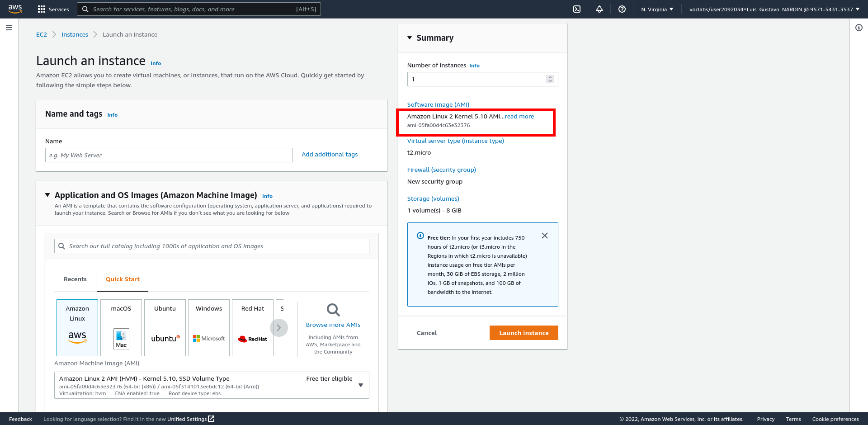Screen dimensions: 868x425
Task: Click the instance Name input field
Action: click(169, 155)
